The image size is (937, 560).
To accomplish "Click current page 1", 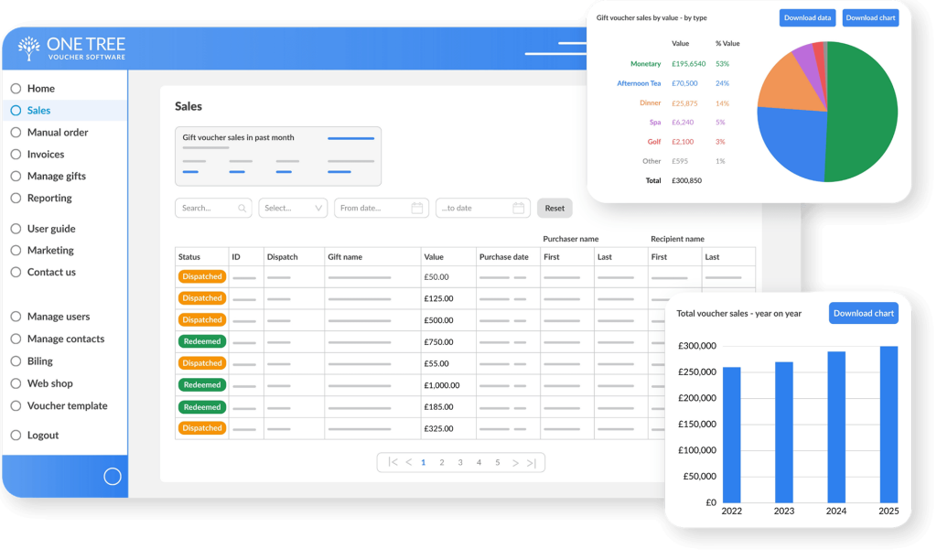I will point(423,462).
